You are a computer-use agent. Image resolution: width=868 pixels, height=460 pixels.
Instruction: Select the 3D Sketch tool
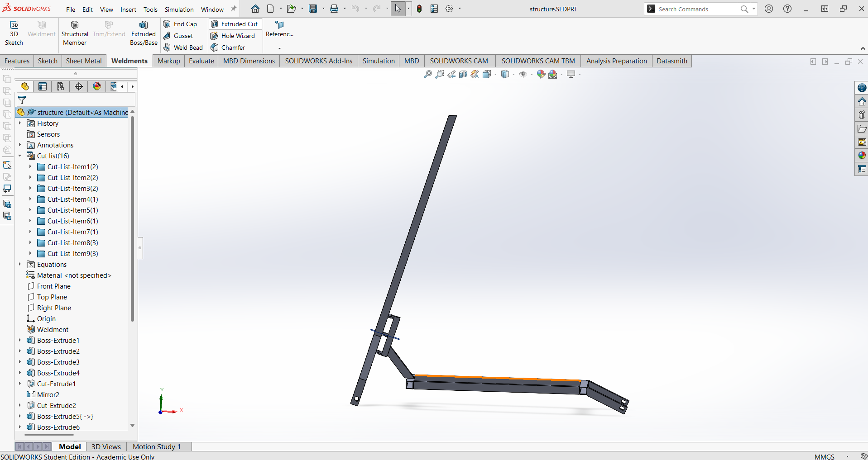coord(14,33)
